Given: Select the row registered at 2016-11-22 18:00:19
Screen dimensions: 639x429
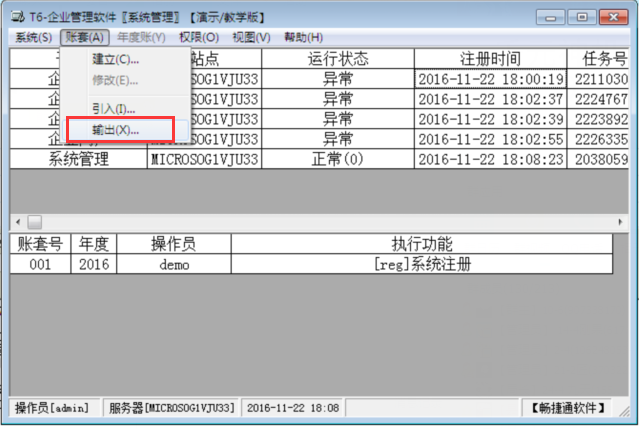Looking at the screenshot, I should coord(490,79).
